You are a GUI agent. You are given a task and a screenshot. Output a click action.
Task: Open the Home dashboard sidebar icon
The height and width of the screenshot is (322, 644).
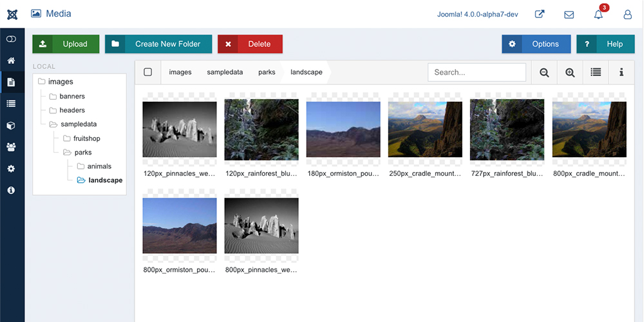coord(11,61)
